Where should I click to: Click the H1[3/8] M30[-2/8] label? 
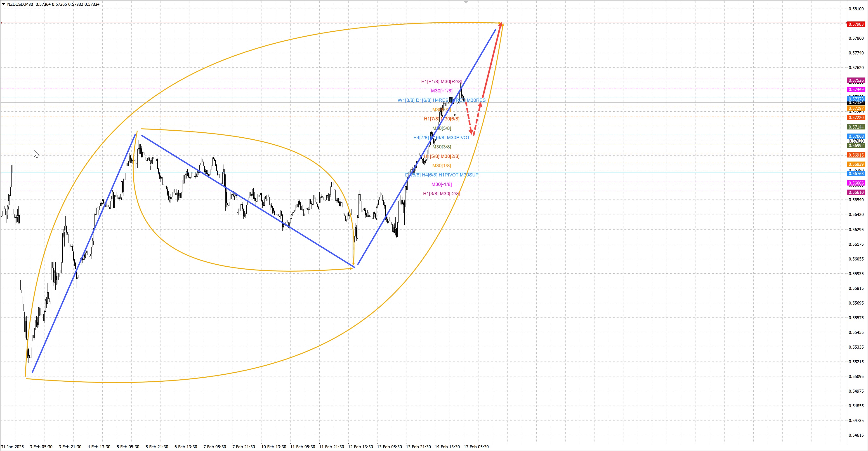tap(441, 194)
